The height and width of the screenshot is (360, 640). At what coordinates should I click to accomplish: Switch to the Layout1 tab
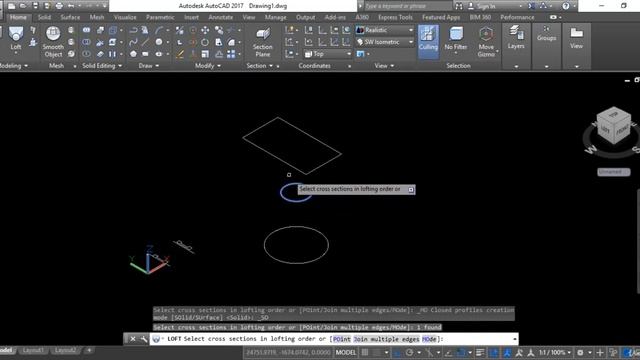tap(33, 350)
